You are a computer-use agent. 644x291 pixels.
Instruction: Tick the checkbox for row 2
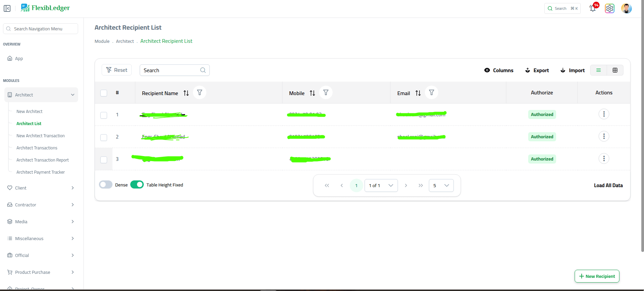(x=104, y=137)
